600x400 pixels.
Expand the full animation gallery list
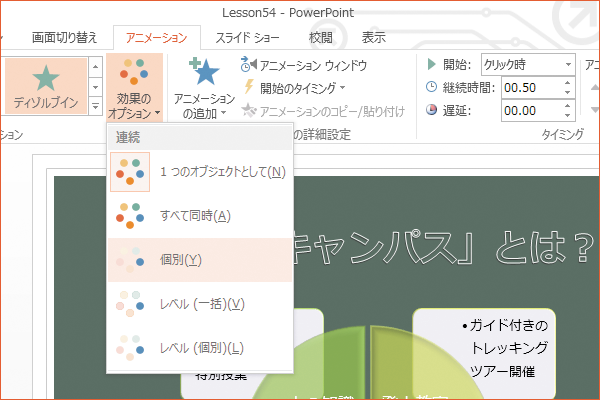pyautogui.click(x=95, y=106)
